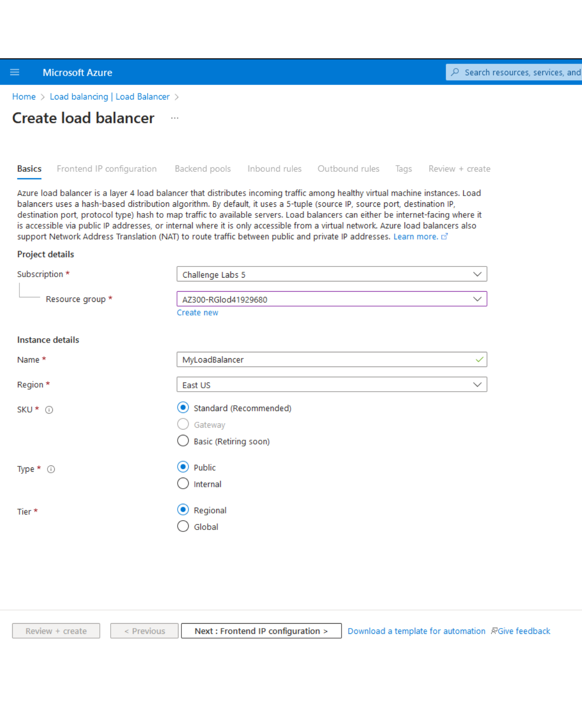Click the Give feedback person icon
This screenshot has width=582, height=728.
(x=494, y=631)
